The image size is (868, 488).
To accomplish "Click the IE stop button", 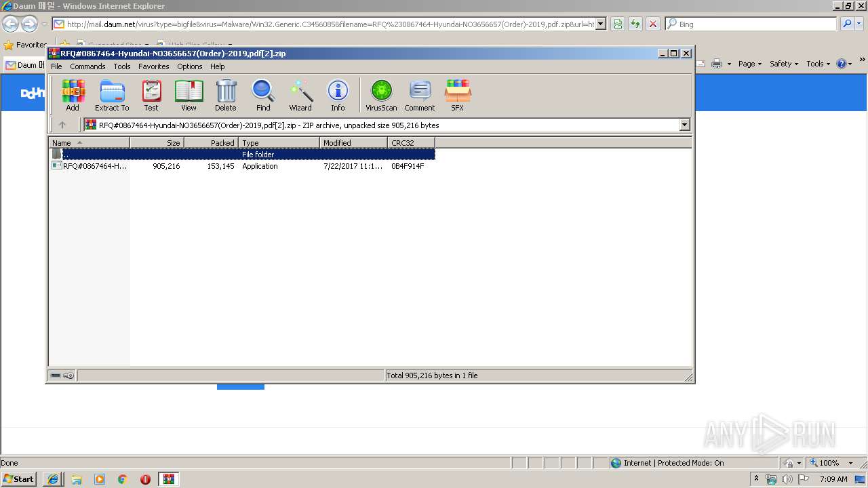I will point(653,24).
